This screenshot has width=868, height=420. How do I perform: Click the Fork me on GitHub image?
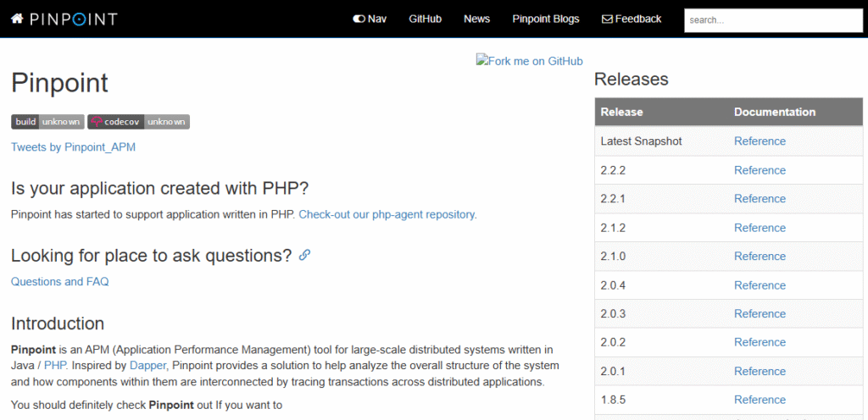(x=529, y=61)
